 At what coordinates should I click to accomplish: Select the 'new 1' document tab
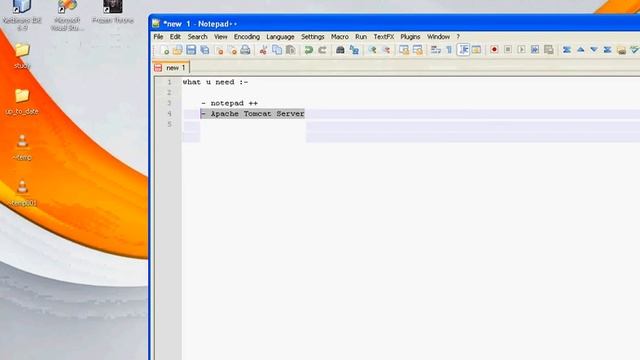[171, 68]
